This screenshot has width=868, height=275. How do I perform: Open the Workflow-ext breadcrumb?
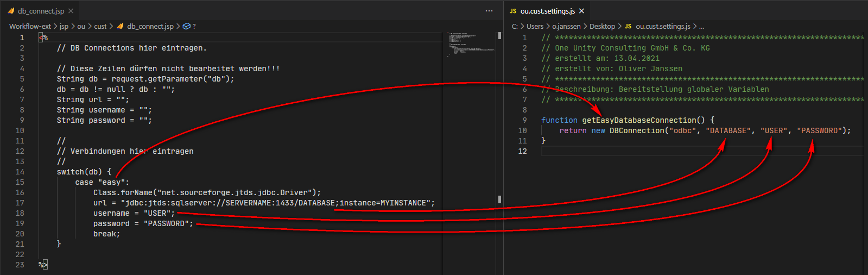click(30, 26)
